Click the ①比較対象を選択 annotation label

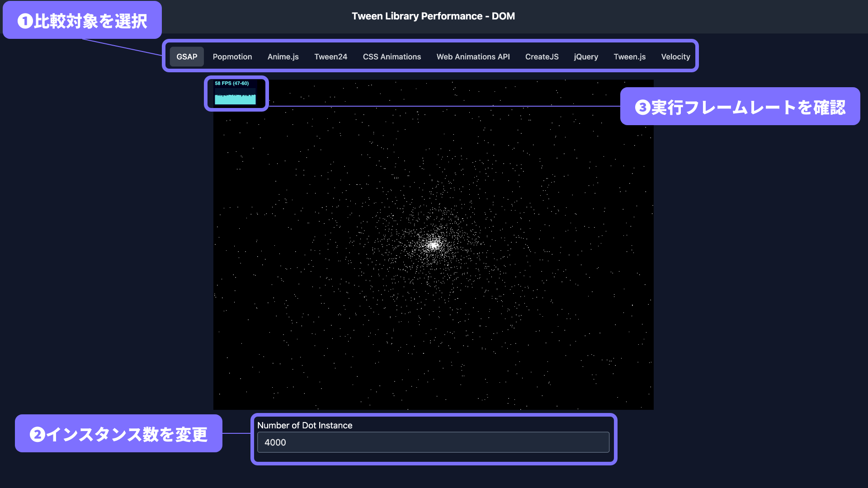pos(82,21)
